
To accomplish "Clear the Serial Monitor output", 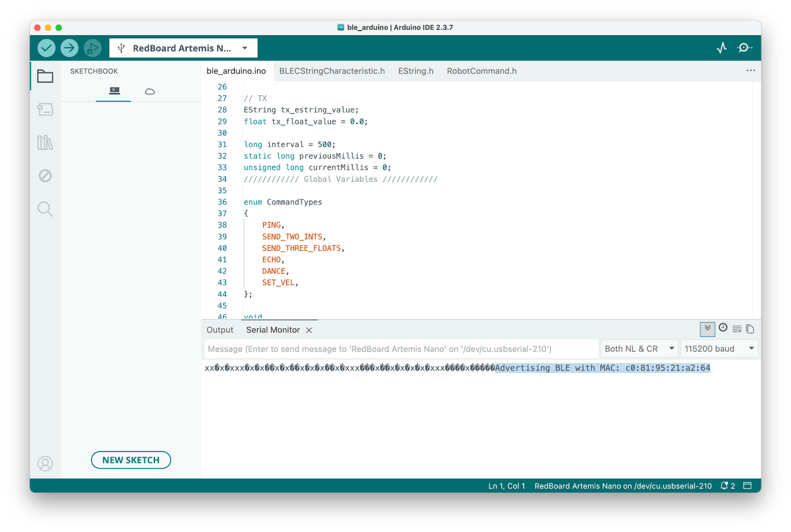I will tap(737, 329).
